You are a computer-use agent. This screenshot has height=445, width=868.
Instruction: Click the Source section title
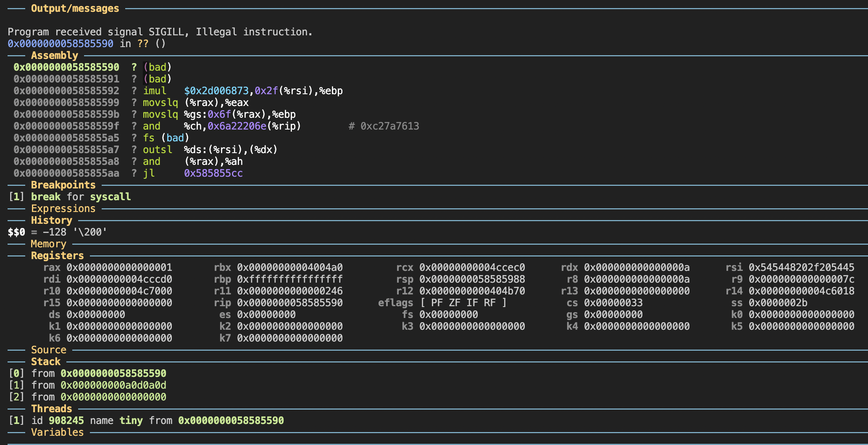(48, 350)
